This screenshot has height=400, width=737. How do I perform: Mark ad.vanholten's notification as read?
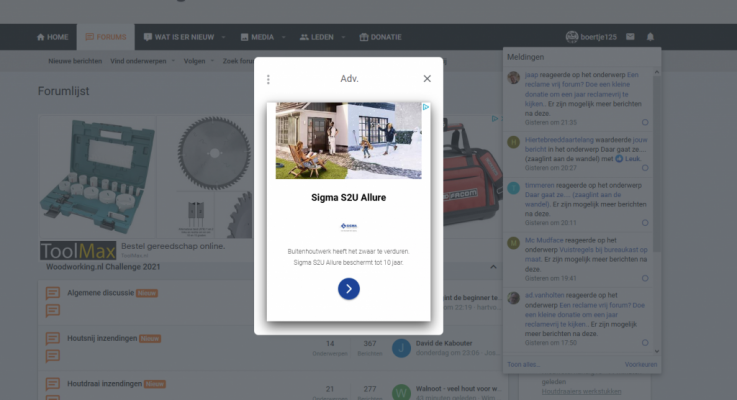pos(645,343)
